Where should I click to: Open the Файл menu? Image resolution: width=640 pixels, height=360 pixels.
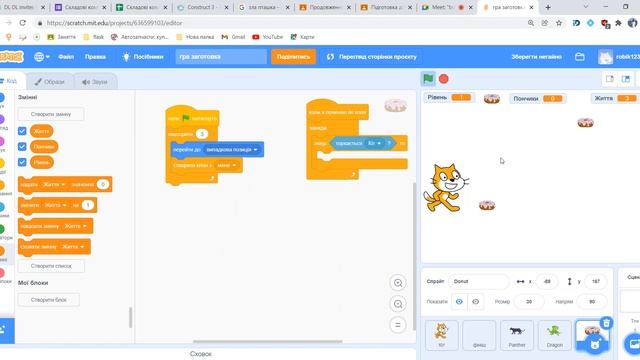tap(66, 57)
